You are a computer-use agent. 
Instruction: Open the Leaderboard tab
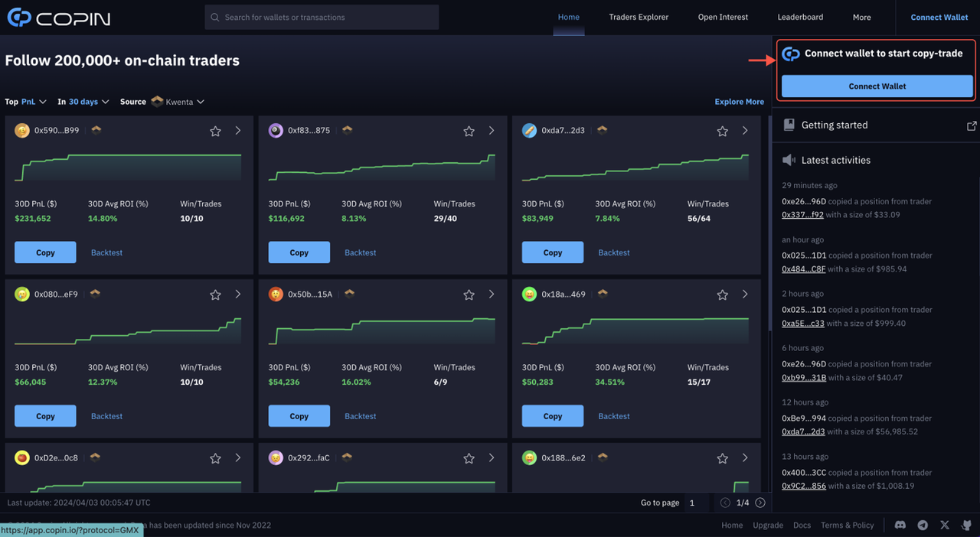tap(800, 17)
